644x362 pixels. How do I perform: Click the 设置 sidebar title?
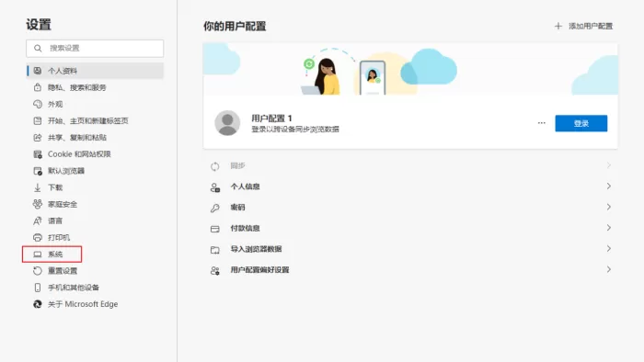click(x=39, y=25)
